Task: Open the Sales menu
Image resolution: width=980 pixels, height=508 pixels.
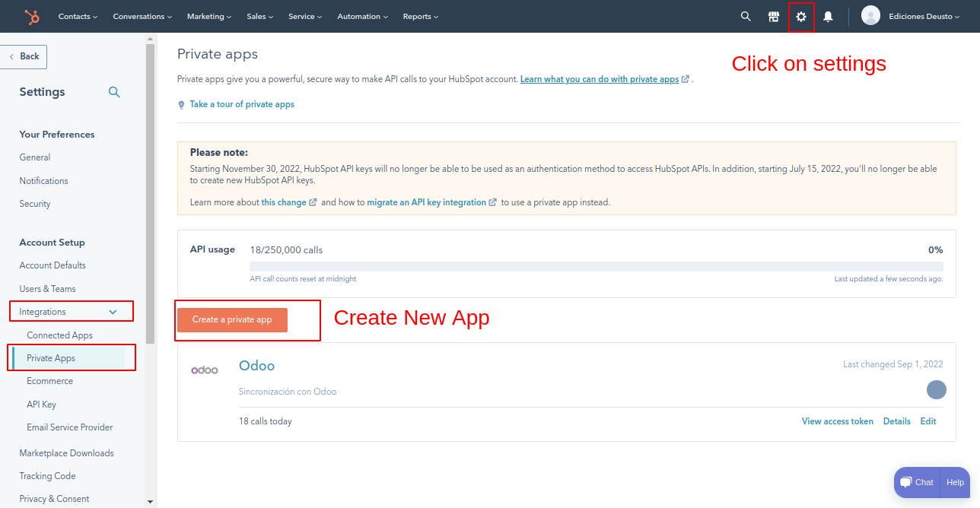Action: point(260,16)
